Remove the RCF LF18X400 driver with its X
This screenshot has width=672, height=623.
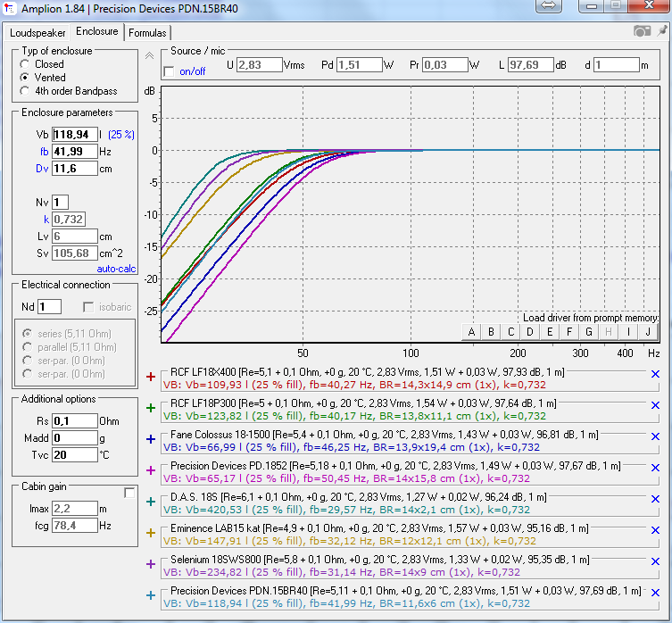click(x=655, y=375)
